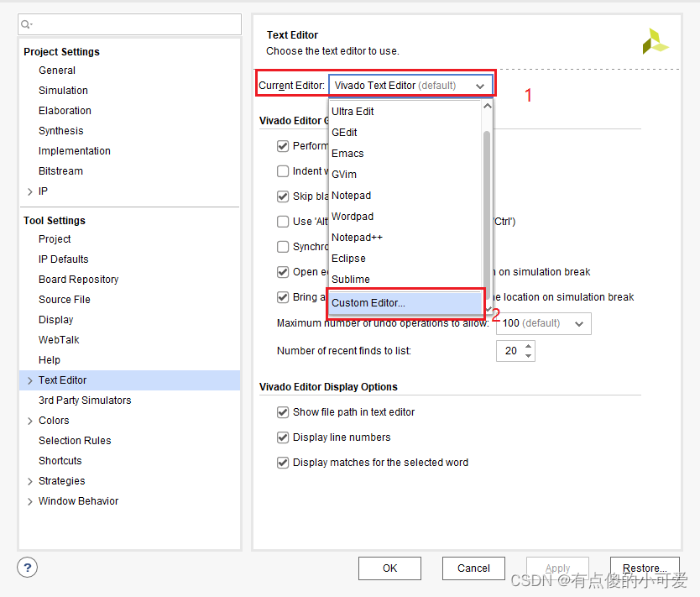Choose Notepad from editor list

[x=405, y=195]
